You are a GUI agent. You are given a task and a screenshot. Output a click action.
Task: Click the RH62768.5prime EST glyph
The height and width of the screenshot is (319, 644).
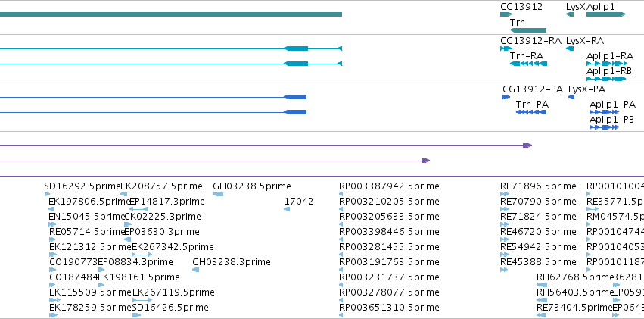coord(542,285)
